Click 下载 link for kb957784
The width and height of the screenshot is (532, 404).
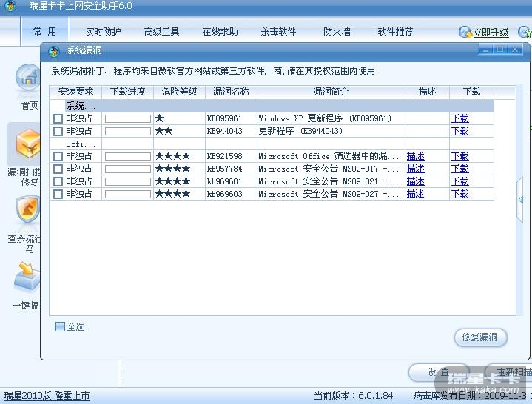tap(459, 169)
